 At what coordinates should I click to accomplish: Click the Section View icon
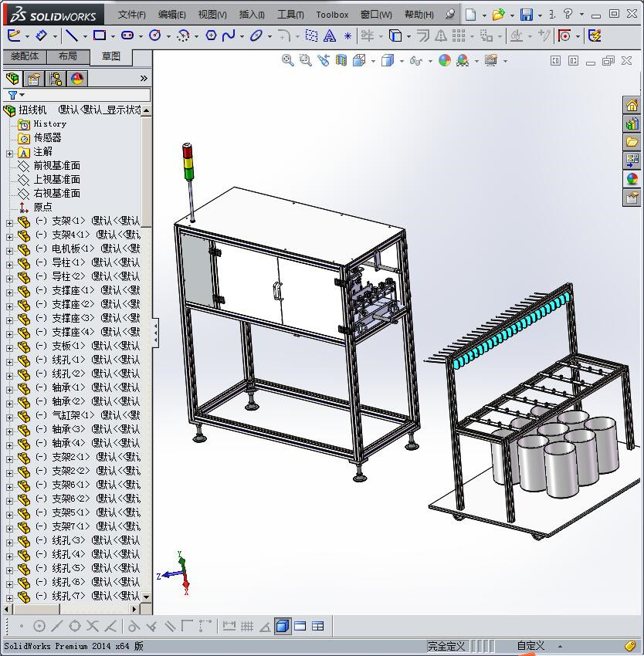(x=341, y=60)
